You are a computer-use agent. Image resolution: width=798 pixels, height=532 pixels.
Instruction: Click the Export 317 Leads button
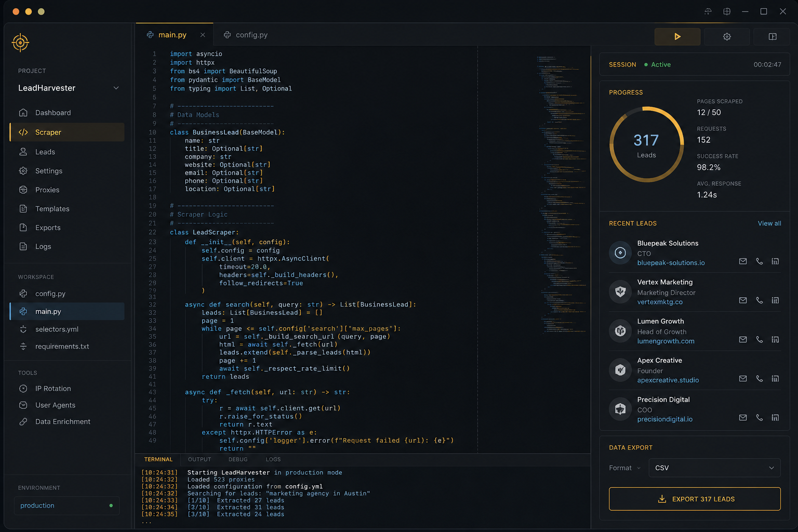[x=695, y=499]
